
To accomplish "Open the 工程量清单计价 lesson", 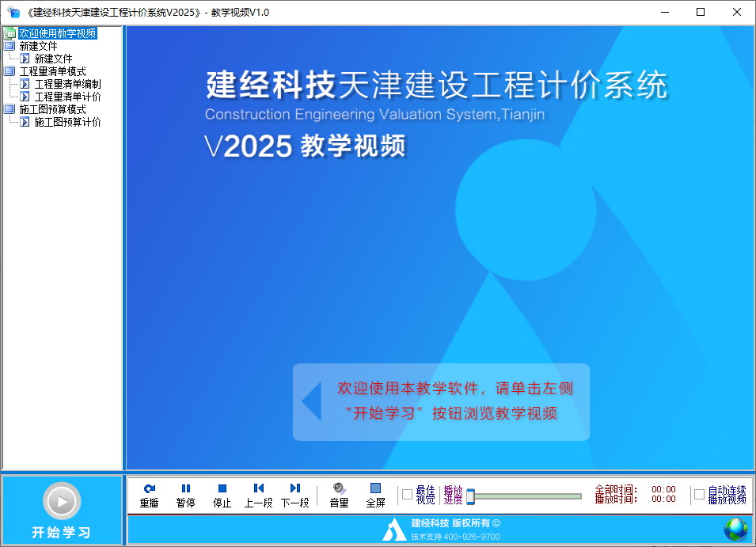I will (x=67, y=97).
